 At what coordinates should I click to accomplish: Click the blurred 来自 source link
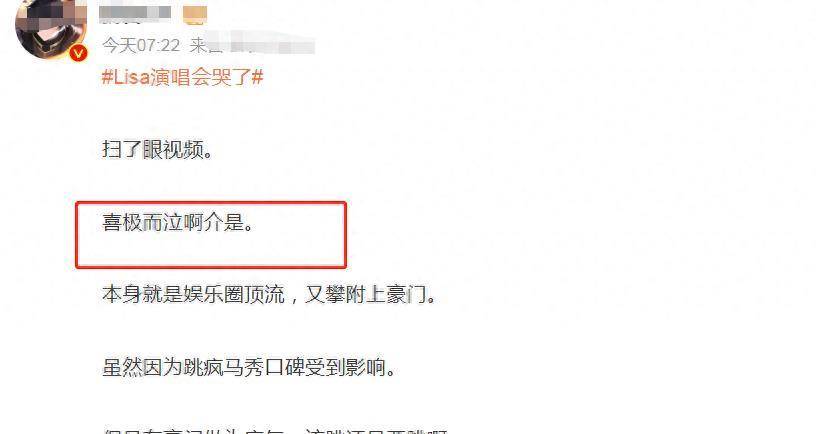(x=252, y=45)
